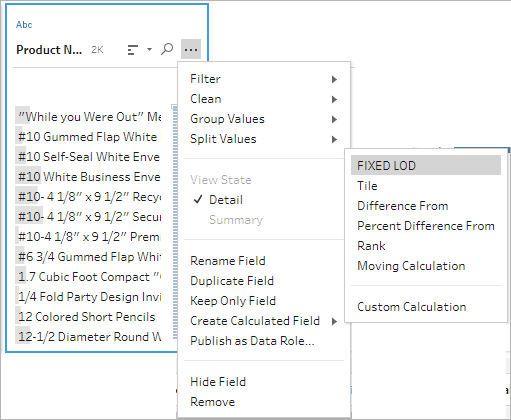Image resolution: width=511 pixels, height=420 pixels.
Task: Expand the Filter submenu
Action: tap(264, 79)
